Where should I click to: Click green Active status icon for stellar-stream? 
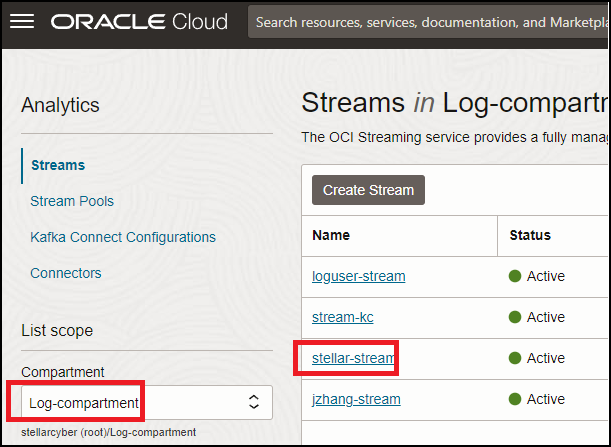click(x=515, y=358)
